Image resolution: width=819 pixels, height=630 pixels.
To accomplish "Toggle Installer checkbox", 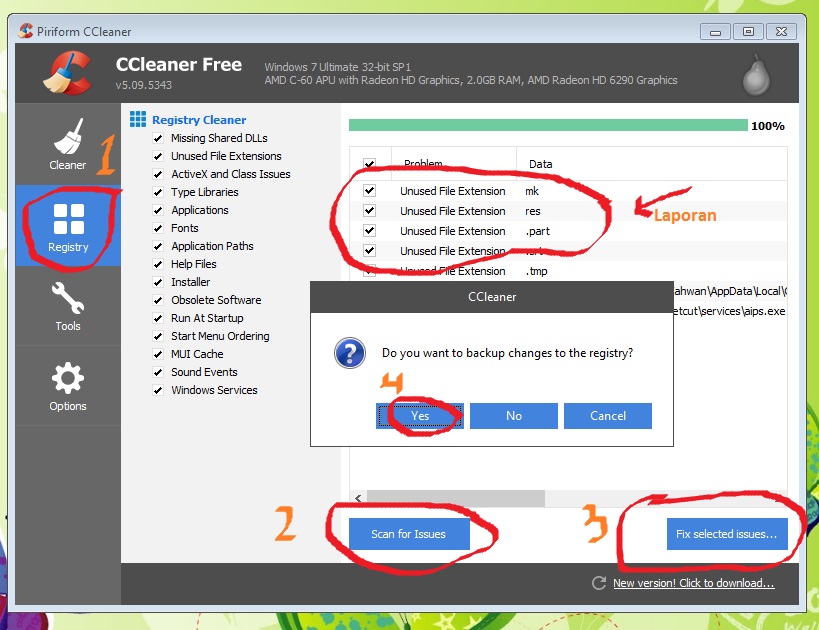I will point(158,282).
